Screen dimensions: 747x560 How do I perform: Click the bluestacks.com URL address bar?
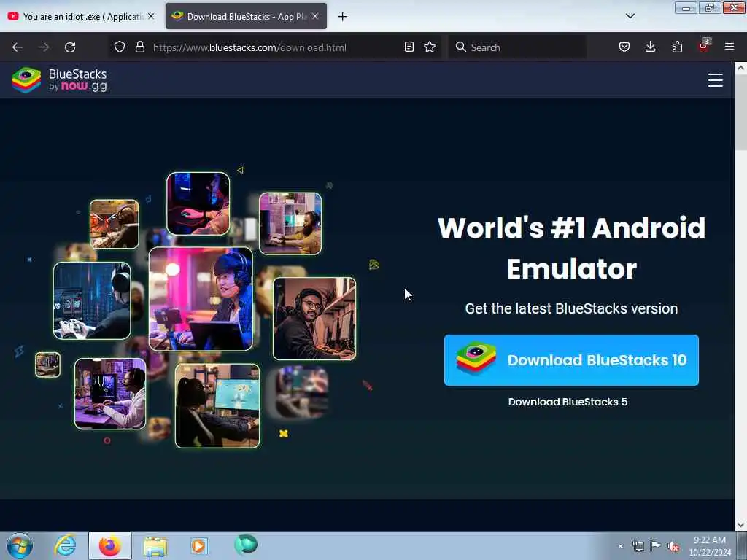tap(276, 47)
